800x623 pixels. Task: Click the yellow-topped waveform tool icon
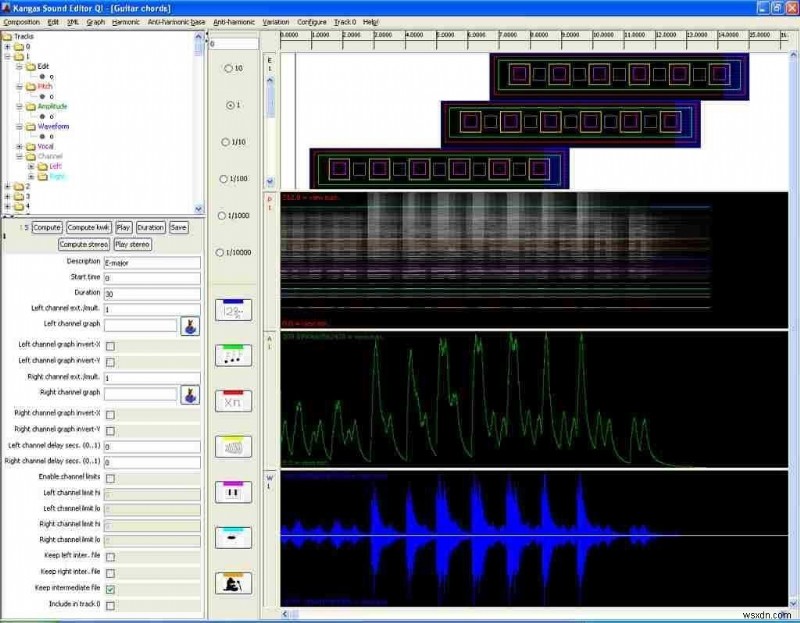click(233, 446)
